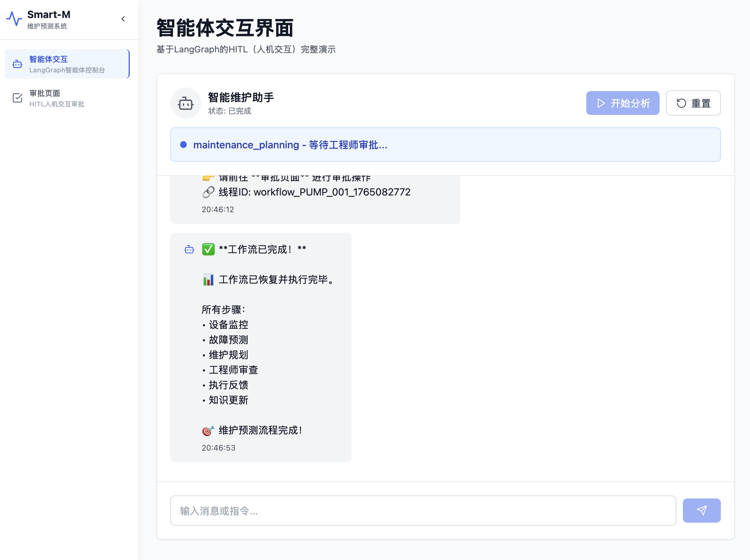Click the play icon in 开始分析
750x560 pixels.
601,103
